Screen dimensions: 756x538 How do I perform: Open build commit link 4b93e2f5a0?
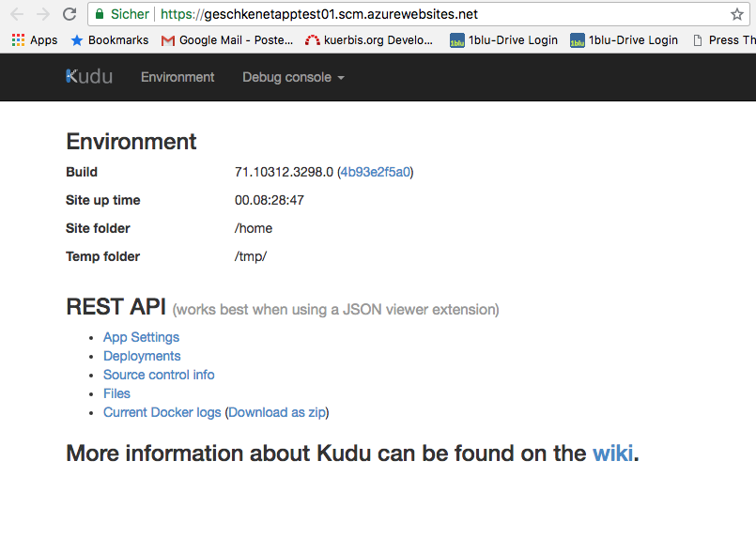[375, 172]
